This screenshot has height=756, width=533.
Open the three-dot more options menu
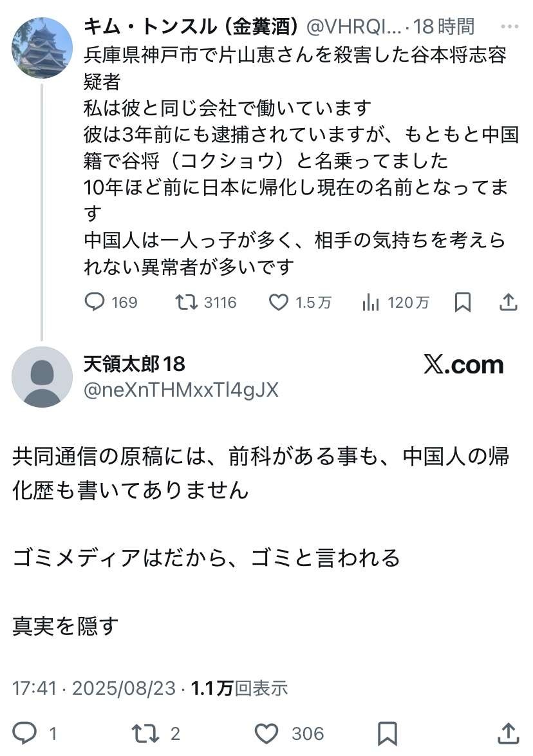[509, 27]
